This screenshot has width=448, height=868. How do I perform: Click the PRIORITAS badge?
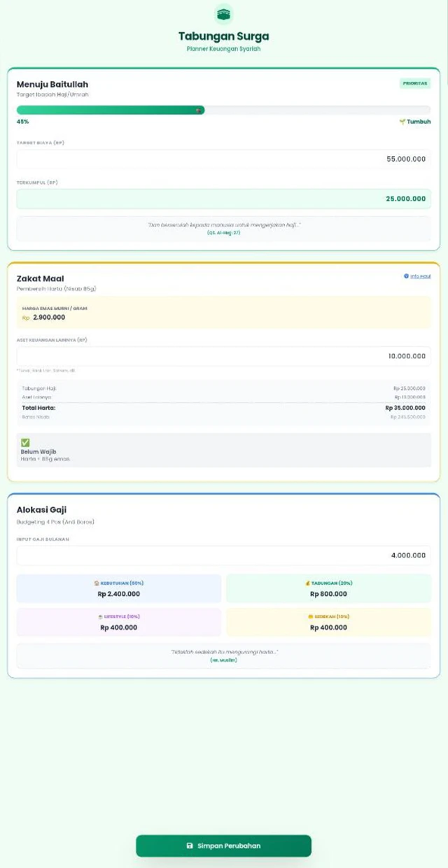point(416,83)
